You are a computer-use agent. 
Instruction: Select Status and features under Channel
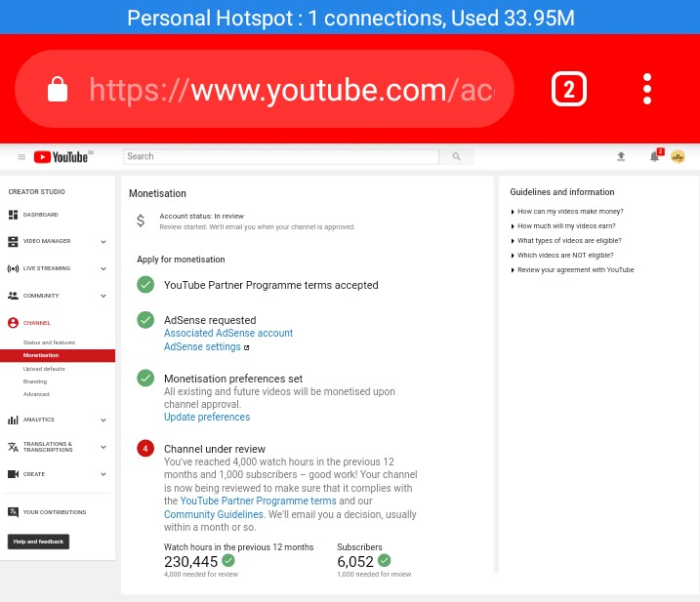[x=49, y=342]
